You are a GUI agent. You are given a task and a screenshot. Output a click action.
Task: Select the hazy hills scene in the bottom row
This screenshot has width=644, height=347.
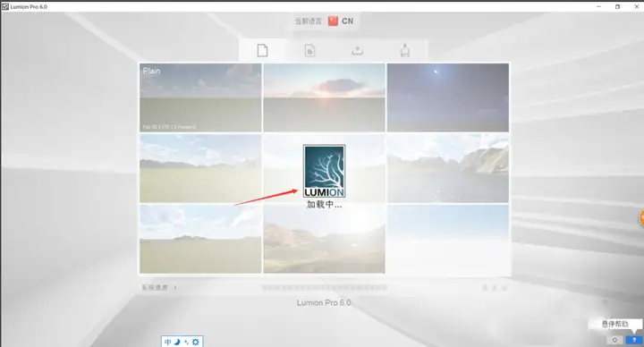click(200, 239)
